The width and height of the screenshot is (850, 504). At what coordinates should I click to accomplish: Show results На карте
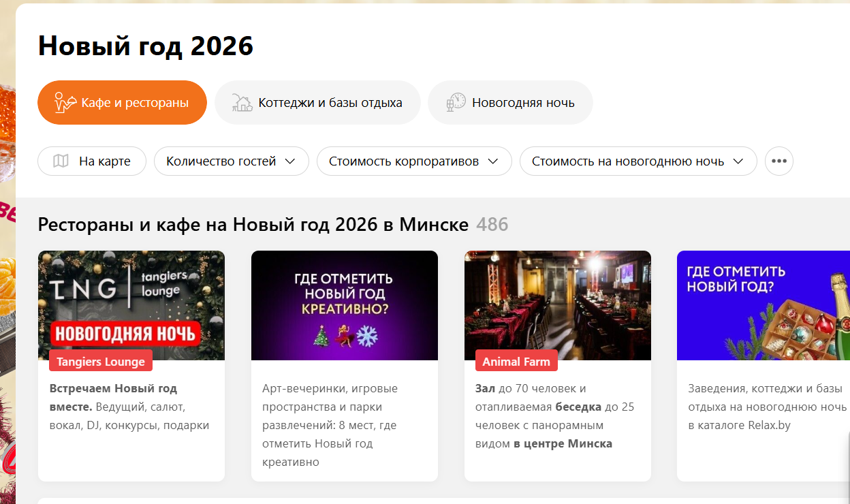point(92,161)
